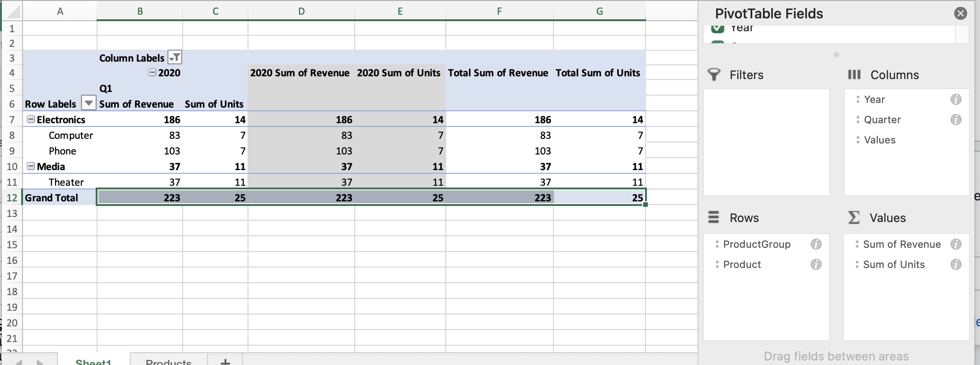Select column D header
The image size is (980, 365).
click(x=301, y=11)
